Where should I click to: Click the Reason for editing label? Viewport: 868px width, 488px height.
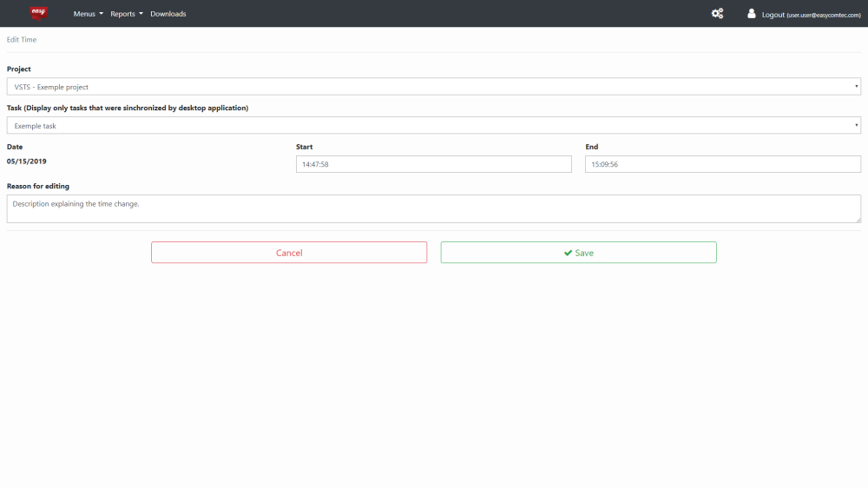click(x=37, y=186)
